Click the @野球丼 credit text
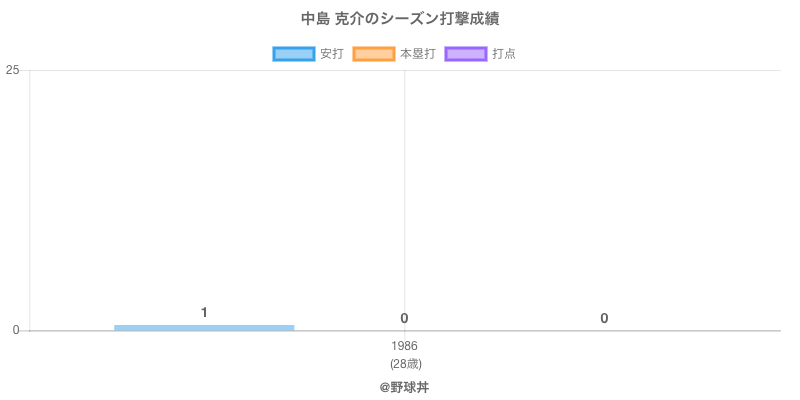800x400 pixels. [x=404, y=386]
